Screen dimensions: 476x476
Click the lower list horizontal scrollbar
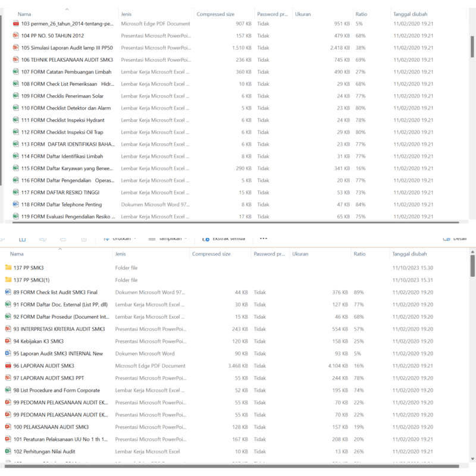click(x=231, y=466)
